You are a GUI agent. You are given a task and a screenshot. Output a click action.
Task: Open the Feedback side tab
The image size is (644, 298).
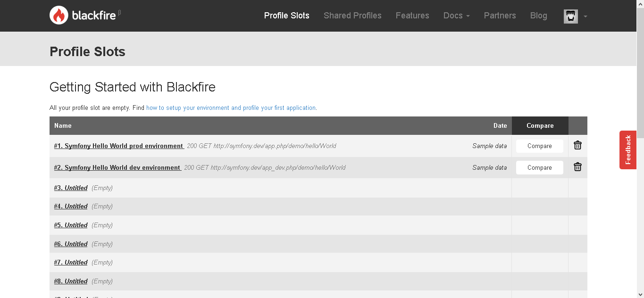(x=628, y=150)
